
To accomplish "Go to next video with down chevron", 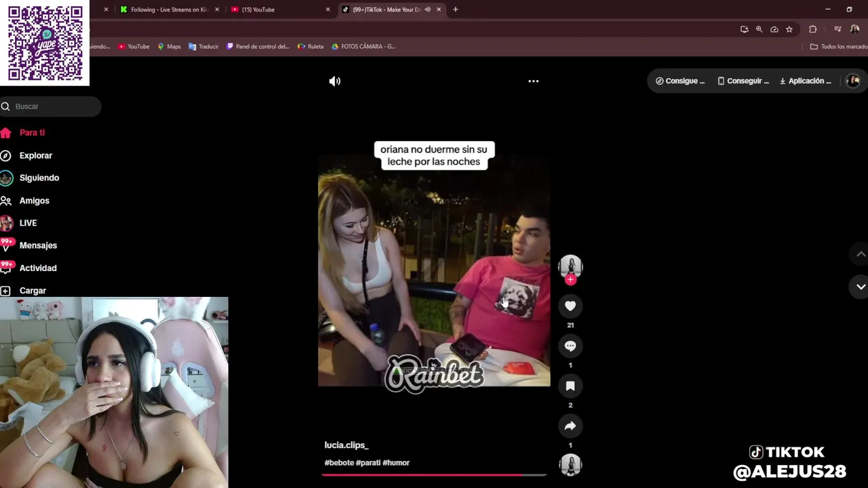I will (x=861, y=287).
